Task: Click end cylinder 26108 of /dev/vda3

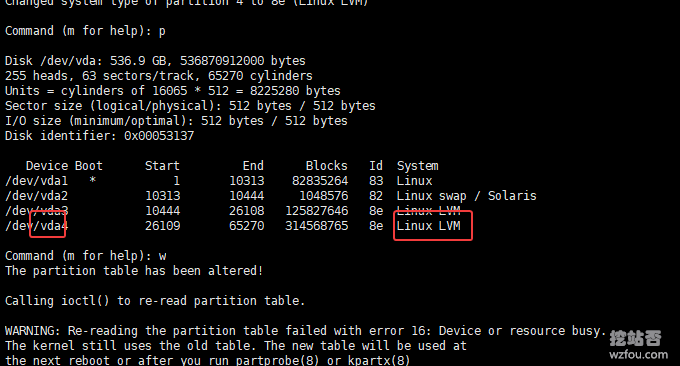Action: tap(246, 211)
